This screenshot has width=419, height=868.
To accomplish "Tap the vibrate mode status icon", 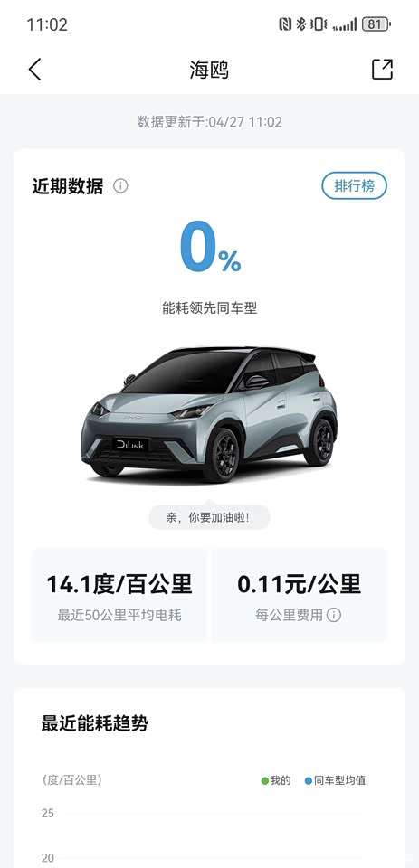I will coord(319,24).
